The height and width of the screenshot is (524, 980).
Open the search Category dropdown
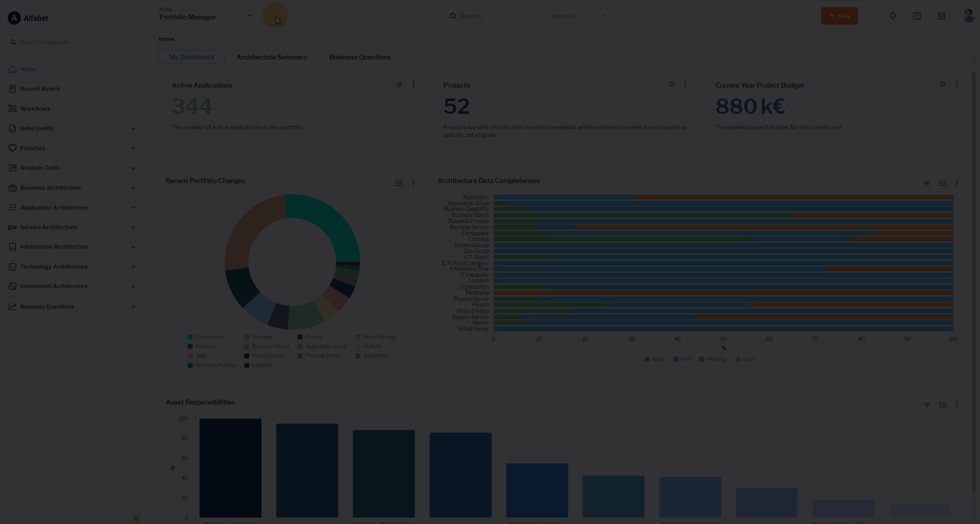(576, 16)
